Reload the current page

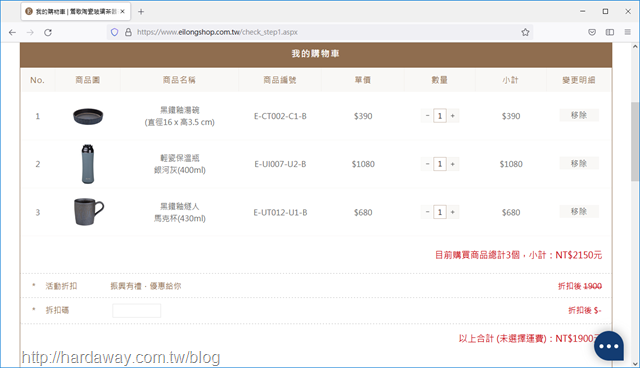coord(48,32)
